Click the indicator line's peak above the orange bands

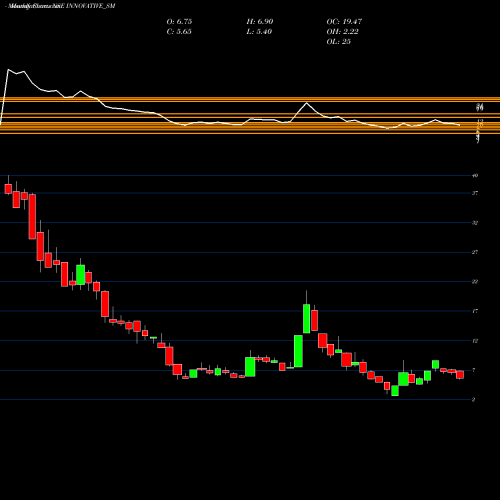(x=8, y=69)
